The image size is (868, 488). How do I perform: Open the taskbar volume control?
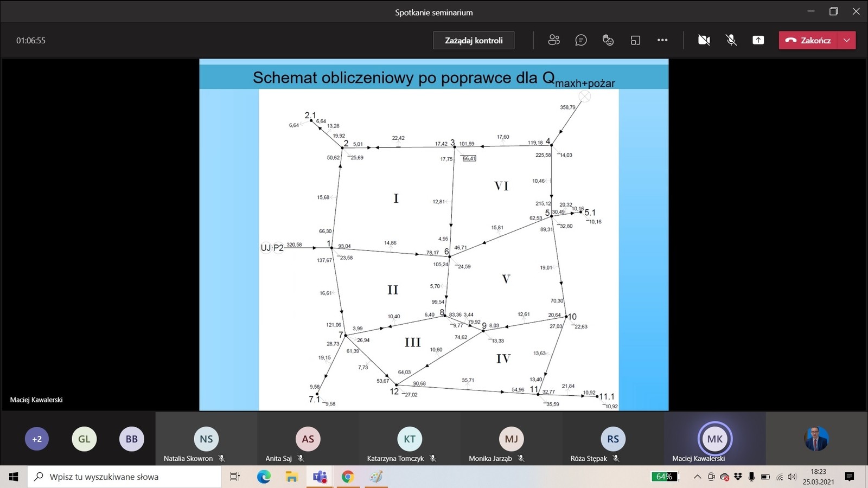[792, 477]
